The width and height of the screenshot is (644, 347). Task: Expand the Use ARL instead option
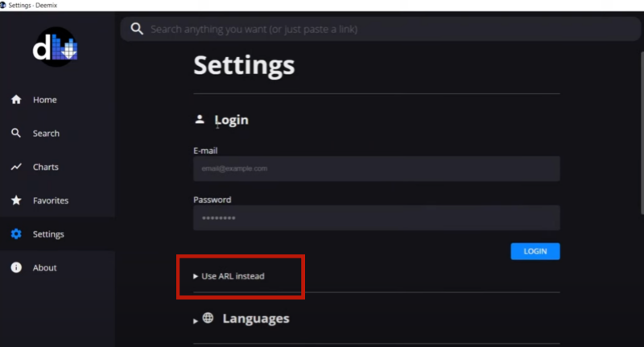click(229, 276)
